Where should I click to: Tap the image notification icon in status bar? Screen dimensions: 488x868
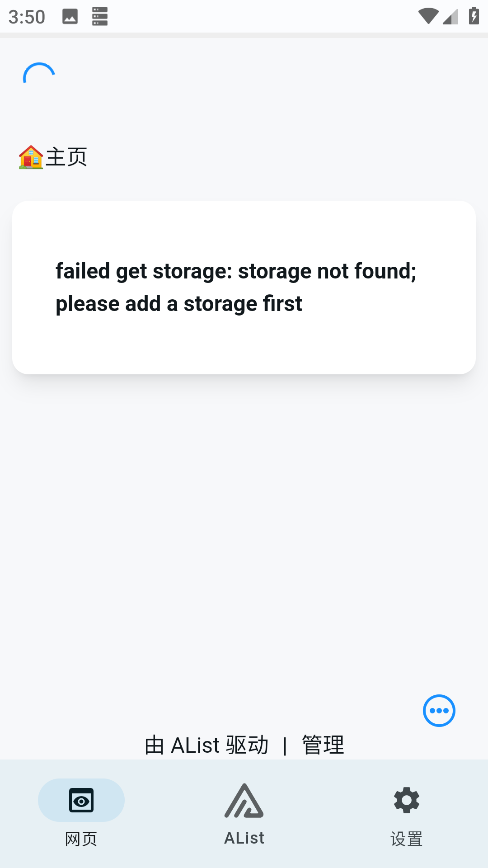pos(70,17)
